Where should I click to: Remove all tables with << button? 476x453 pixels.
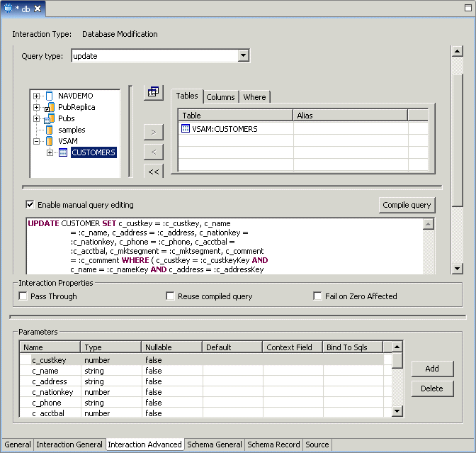[154, 171]
